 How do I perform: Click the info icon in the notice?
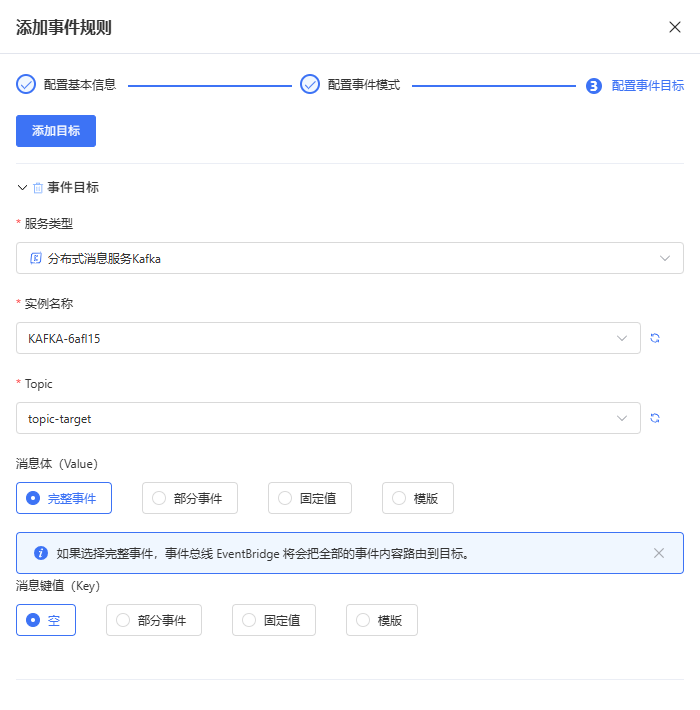[41, 553]
